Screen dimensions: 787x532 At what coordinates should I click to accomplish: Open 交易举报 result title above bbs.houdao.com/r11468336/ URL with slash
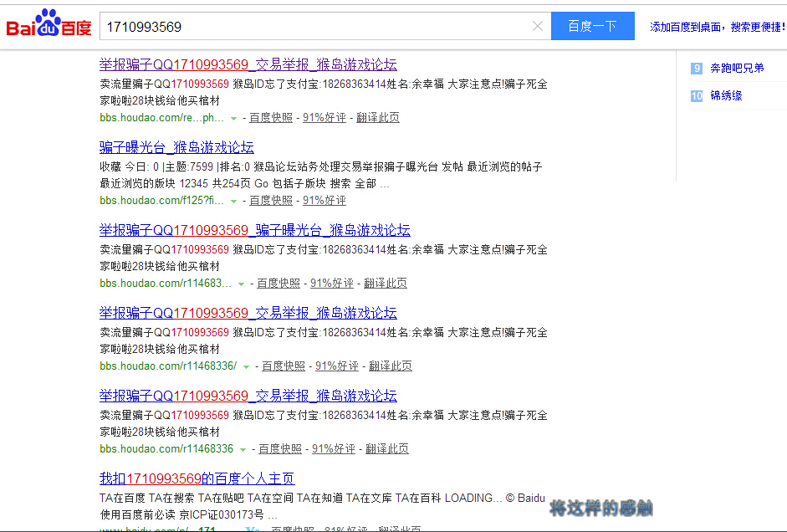pos(248,313)
